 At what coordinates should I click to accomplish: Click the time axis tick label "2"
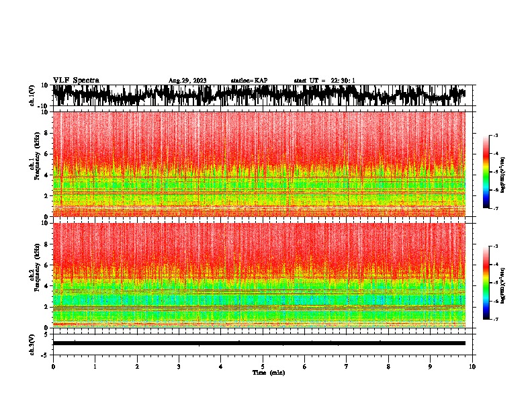(137, 367)
